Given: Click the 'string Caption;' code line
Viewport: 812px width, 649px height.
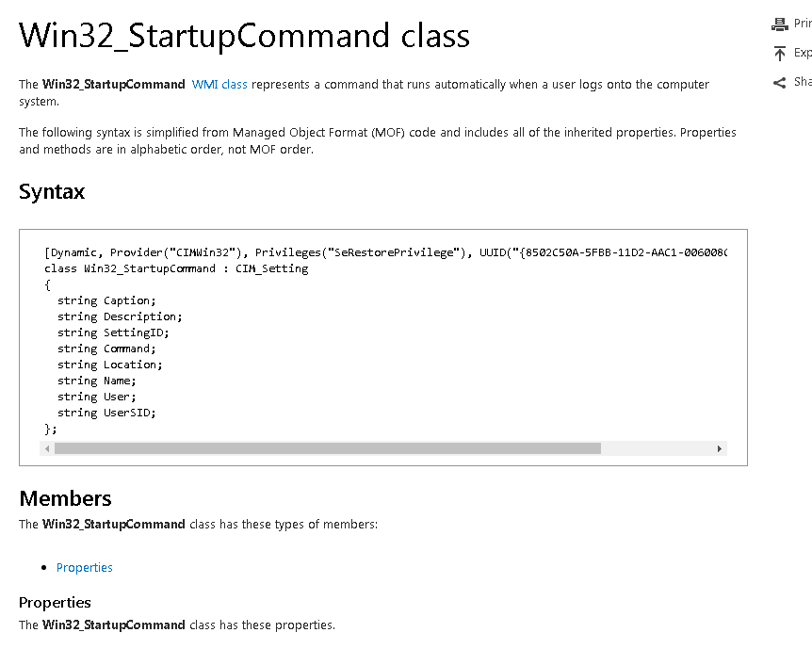Looking at the screenshot, I should (106, 300).
